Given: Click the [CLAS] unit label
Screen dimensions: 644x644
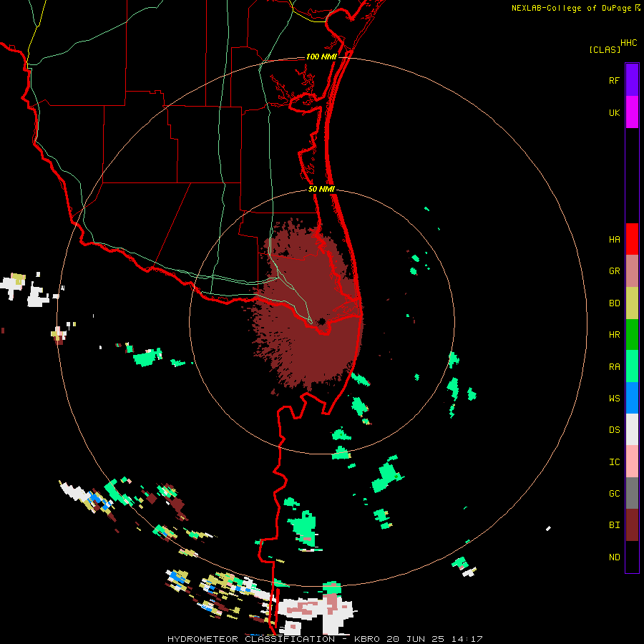Looking at the screenshot, I should coord(605,49).
